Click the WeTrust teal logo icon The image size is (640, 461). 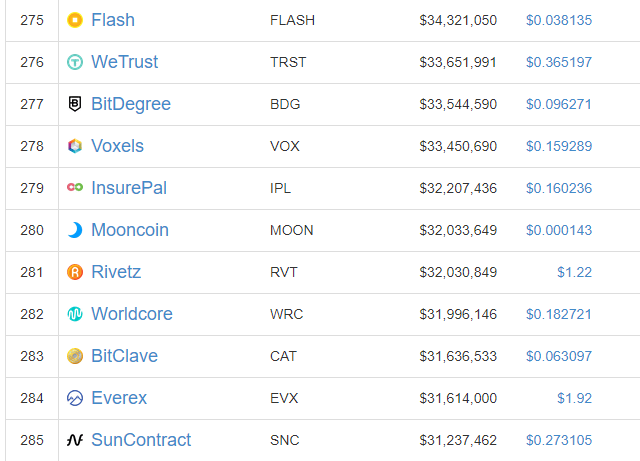75,62
